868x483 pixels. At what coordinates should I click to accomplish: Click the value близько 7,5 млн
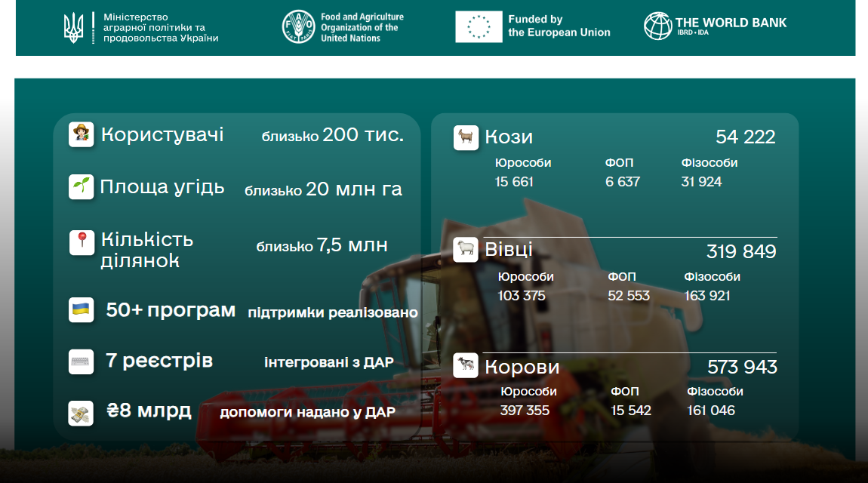pos(322,245)
